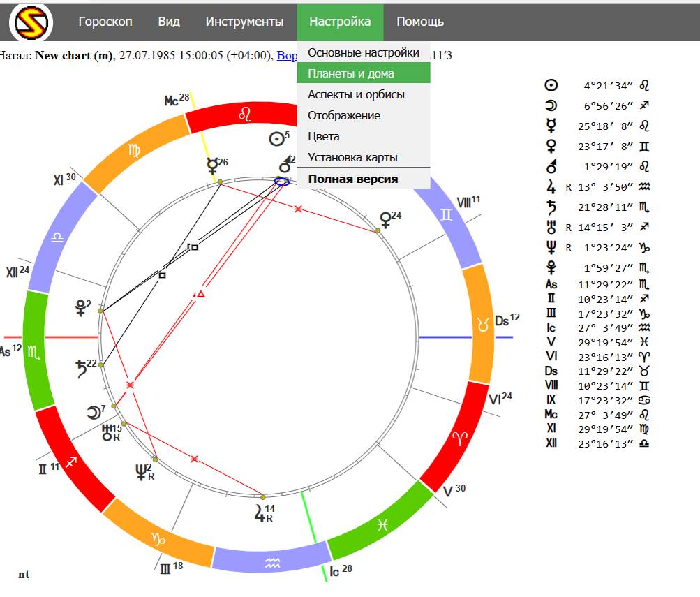This screenshot has width=700, height=597.
Task: Select the Moon glyph on the chart
Action: point(93,413)
